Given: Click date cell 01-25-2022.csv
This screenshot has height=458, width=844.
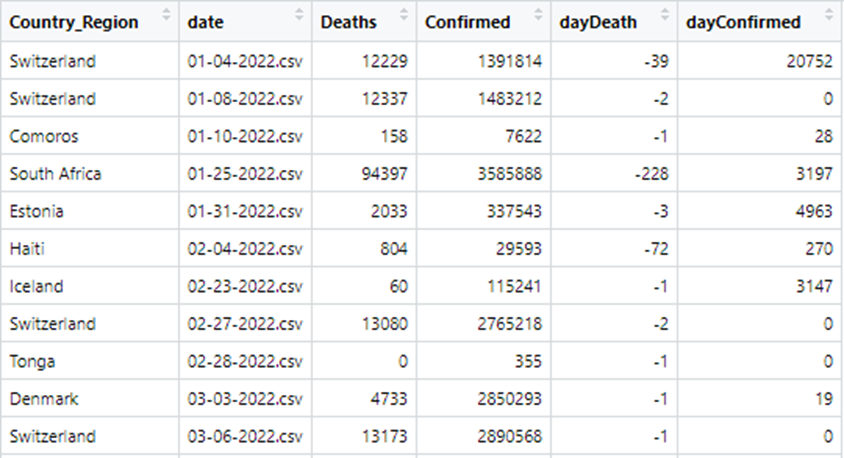Looking at the screenshot, I should click(x=245, y=174).
